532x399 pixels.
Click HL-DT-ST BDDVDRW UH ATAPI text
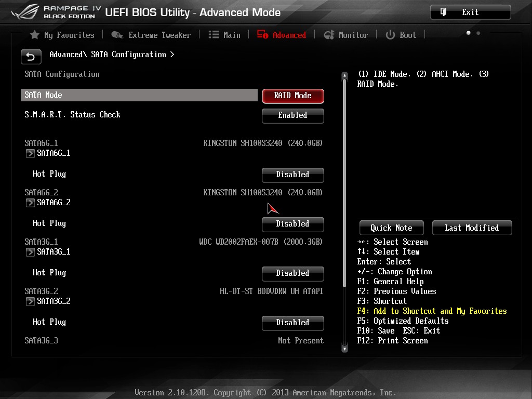click(271, 291)
